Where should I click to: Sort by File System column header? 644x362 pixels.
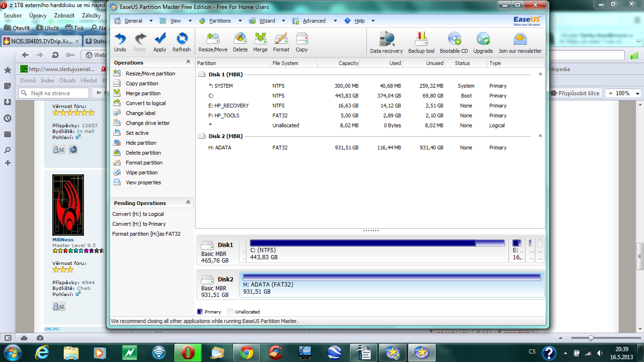(294, 63)
